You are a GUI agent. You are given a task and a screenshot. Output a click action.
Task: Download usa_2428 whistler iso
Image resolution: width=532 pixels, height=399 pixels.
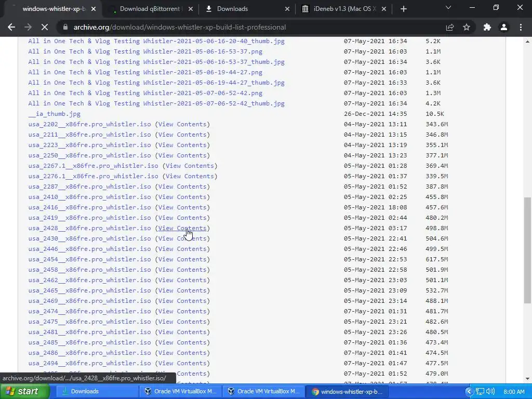pos(89,229)
